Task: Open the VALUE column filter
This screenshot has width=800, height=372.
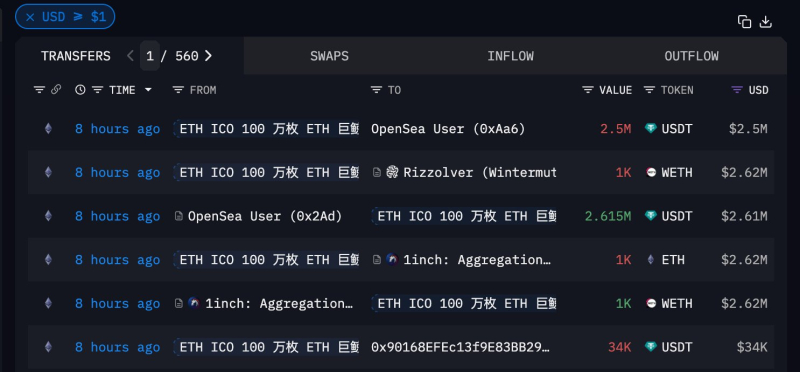Action: coord(588,90)
